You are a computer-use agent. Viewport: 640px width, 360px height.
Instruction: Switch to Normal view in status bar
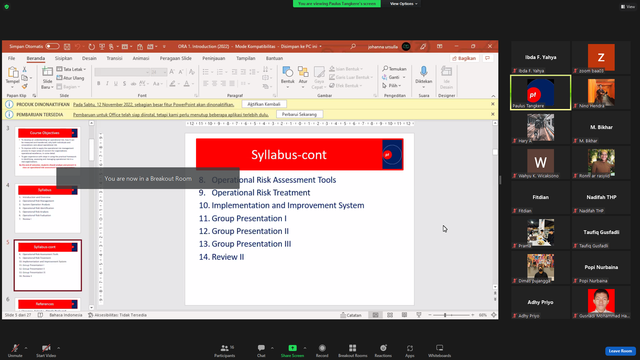pos(375,315)
